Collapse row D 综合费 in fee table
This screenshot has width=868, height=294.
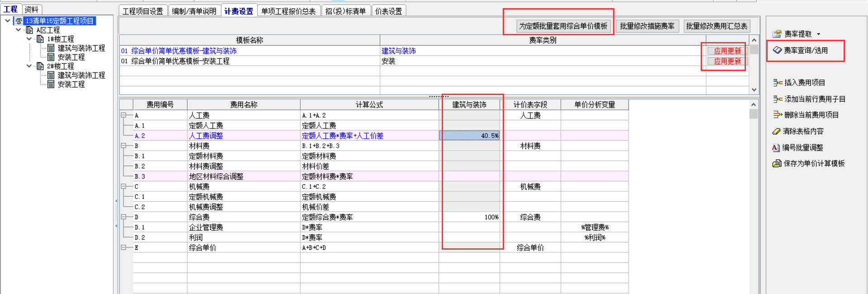(123, 217)
